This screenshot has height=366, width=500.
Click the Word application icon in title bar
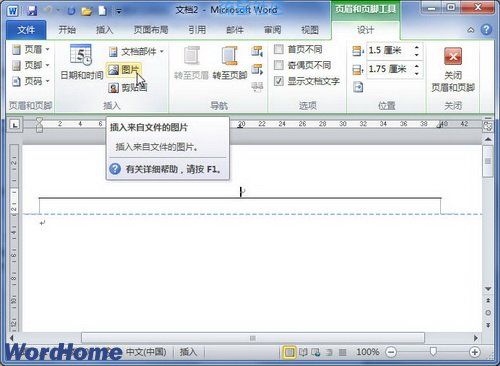click(x=12, y=11)
